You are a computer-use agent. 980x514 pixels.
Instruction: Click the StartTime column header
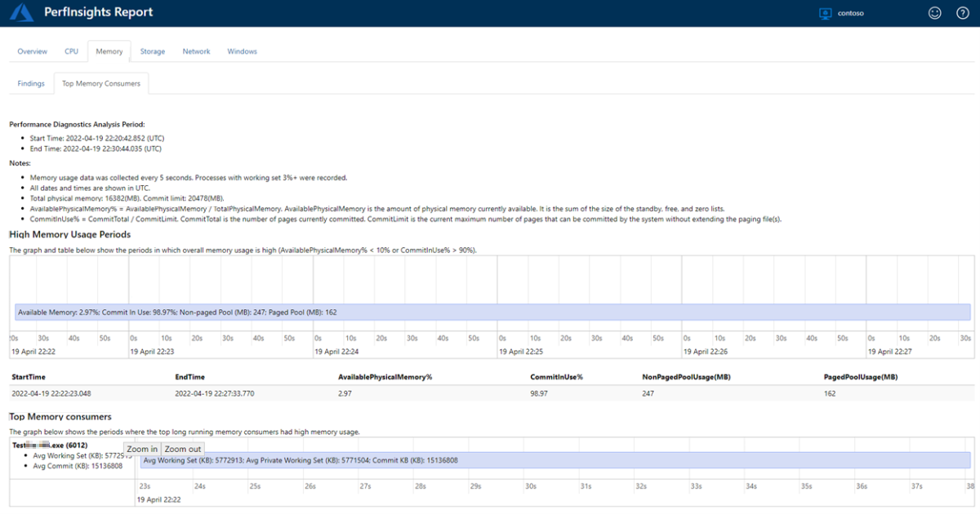click(29, 377)
